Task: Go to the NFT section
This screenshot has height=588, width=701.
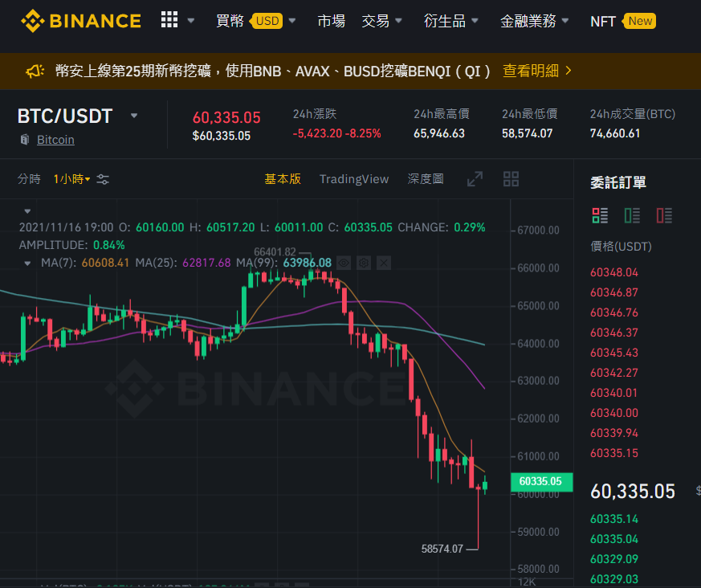Action: pos(603,22)
